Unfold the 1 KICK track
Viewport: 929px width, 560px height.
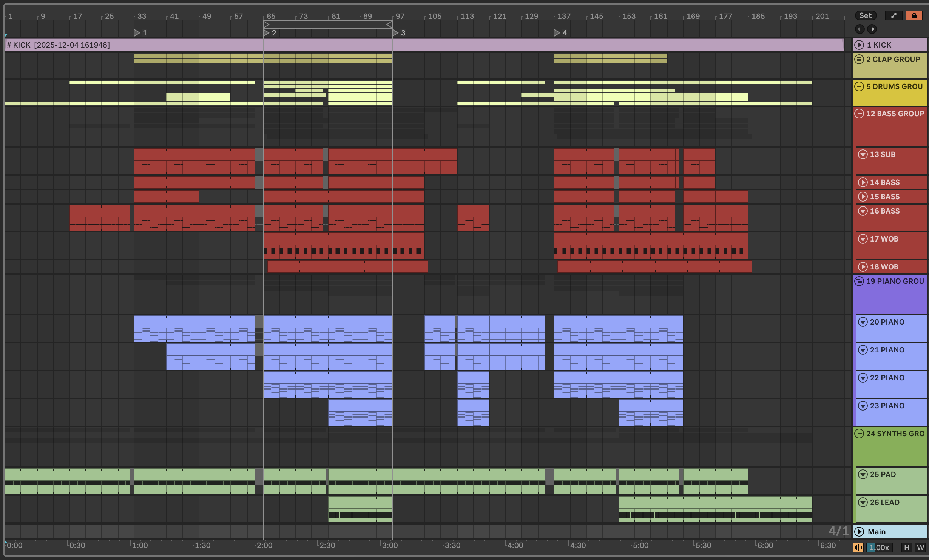pos(859,45)
